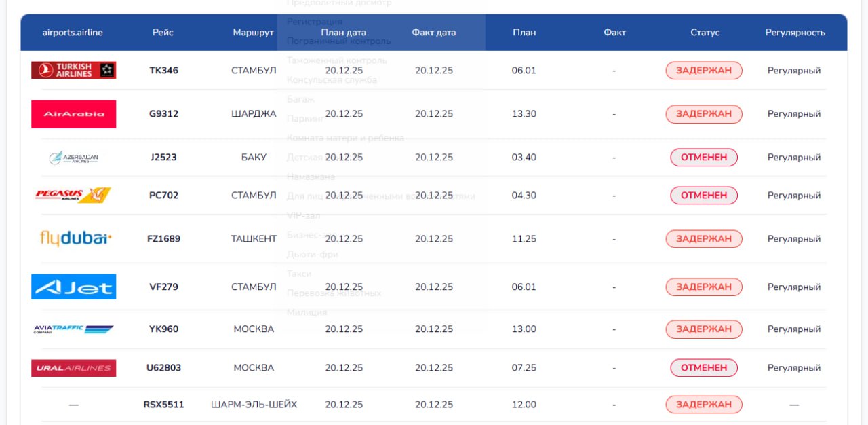
Task: Click the Рейс column header
Action: tap(163, 33)
